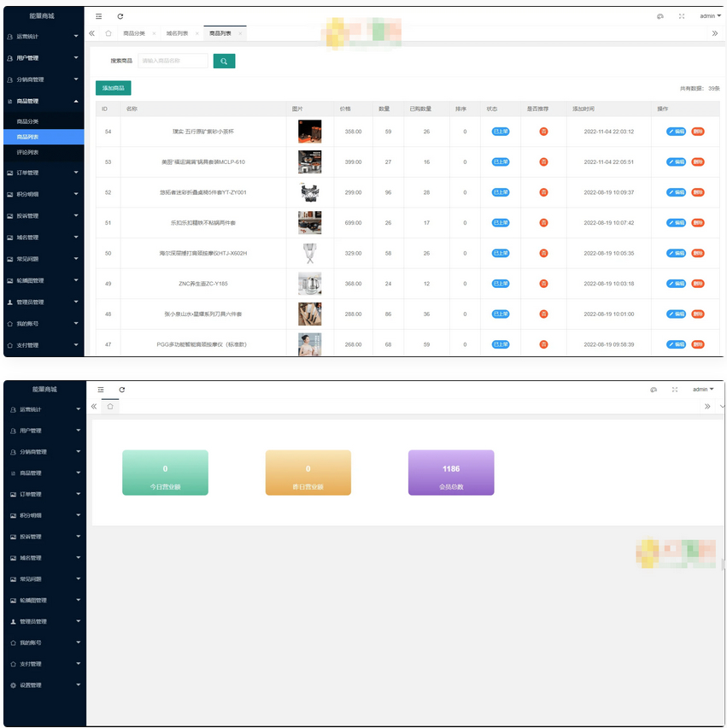Close the 域名列表 tab

pyautogui.click(x=197, y=33)
